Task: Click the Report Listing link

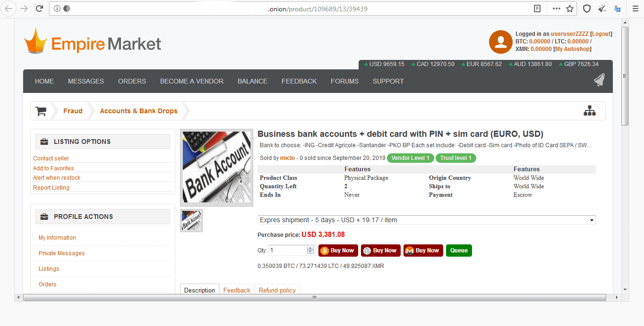Action: 51,188
